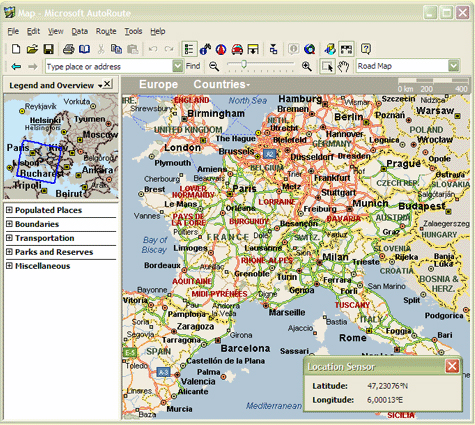Click Rome on the main map
This screenshot has height=425, width=475.
click(x=353, y=338)
